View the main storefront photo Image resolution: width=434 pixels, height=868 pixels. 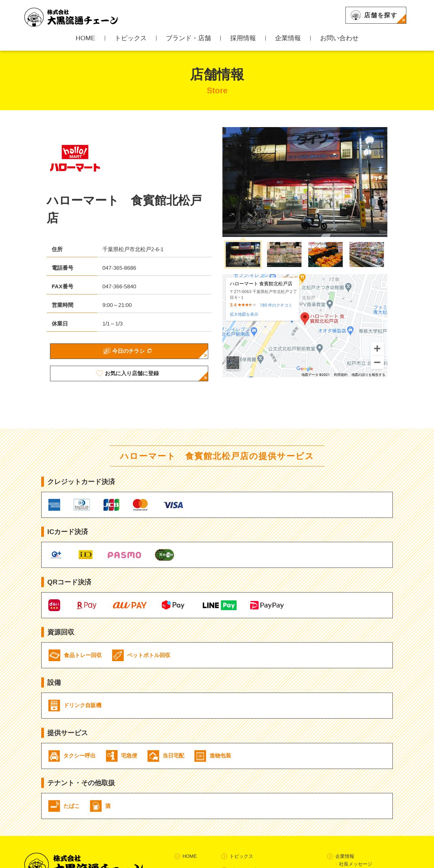(x=305, y=182)
